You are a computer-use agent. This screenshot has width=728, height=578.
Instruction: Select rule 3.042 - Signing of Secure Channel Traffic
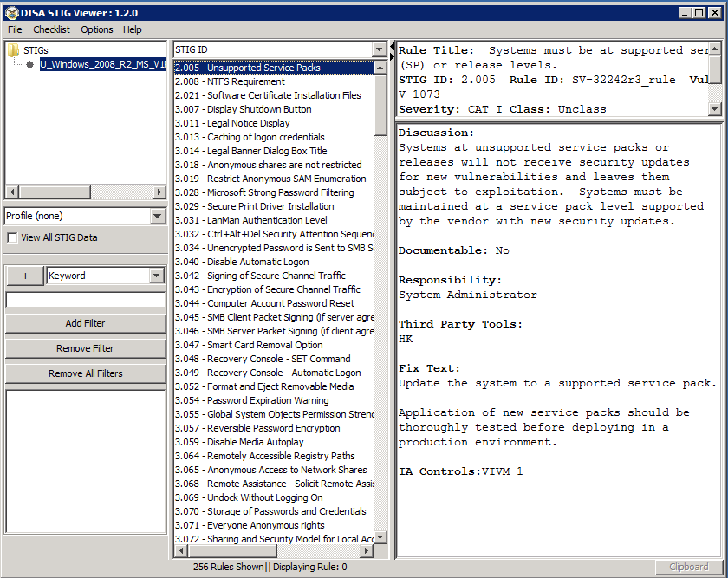274,276
